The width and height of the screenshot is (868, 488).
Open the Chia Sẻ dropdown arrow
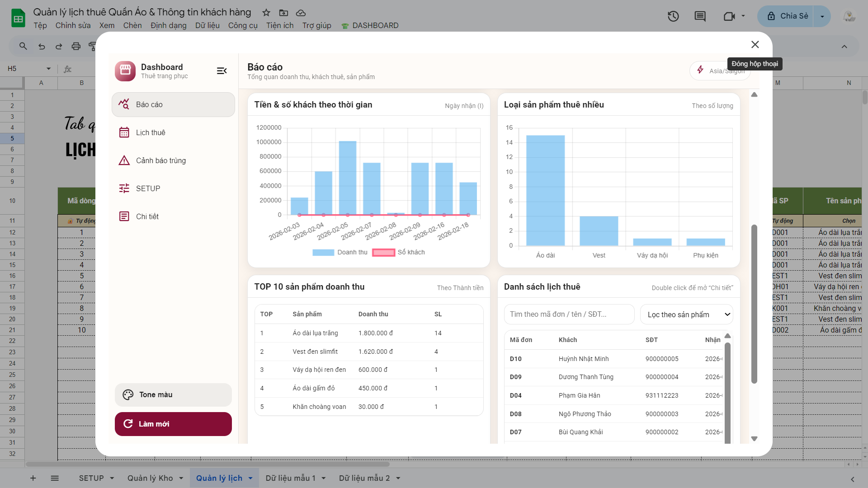tap(822, 16)
